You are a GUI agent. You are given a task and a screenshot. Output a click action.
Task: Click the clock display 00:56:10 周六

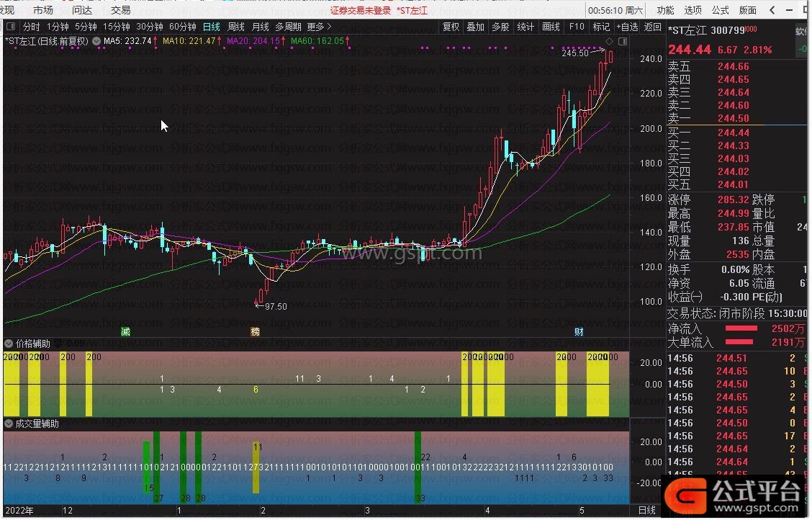[x=615, y=10]
